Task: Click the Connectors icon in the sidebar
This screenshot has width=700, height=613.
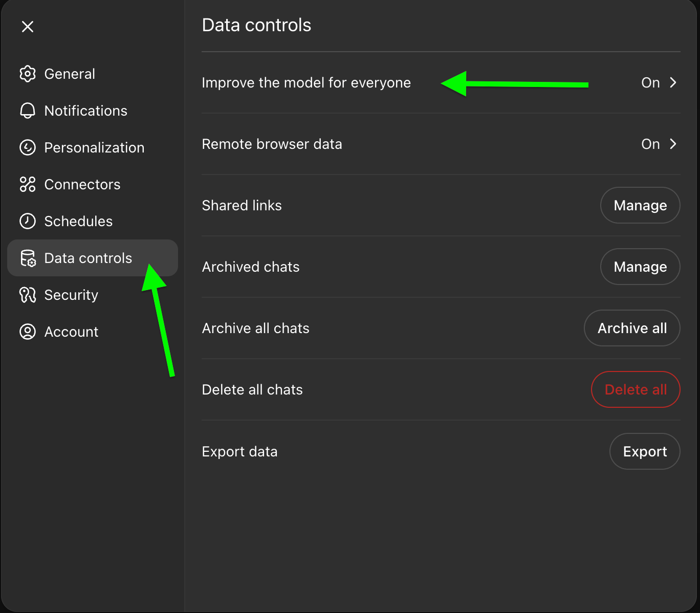Action: 28,184
